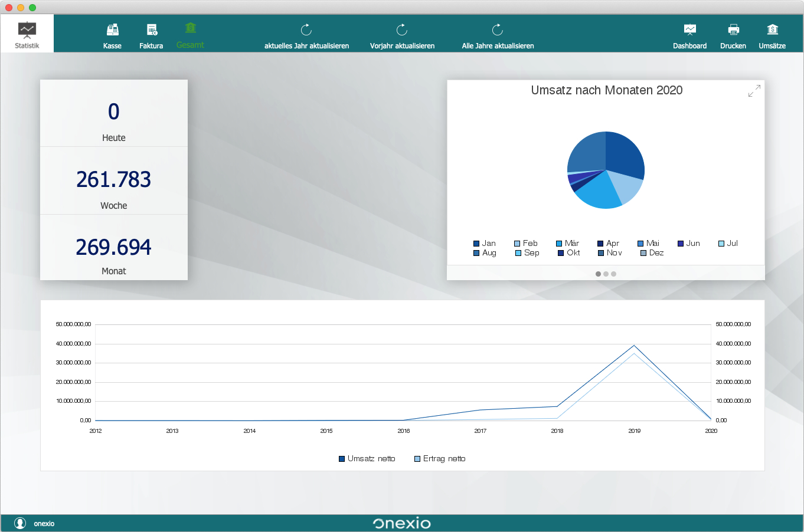The width and height of the screenshot is (804, 532).
Task: Click the Jul legend color swatch
Action: pos(721,244)
